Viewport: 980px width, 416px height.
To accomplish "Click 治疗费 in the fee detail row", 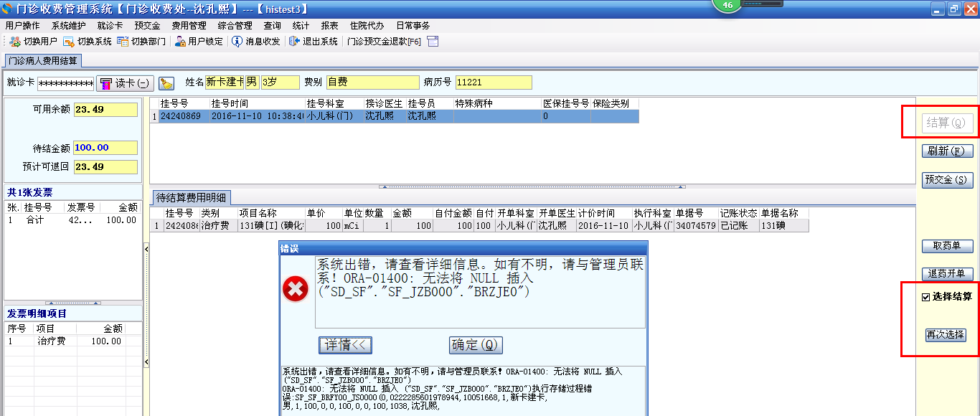I will (218, 226).
